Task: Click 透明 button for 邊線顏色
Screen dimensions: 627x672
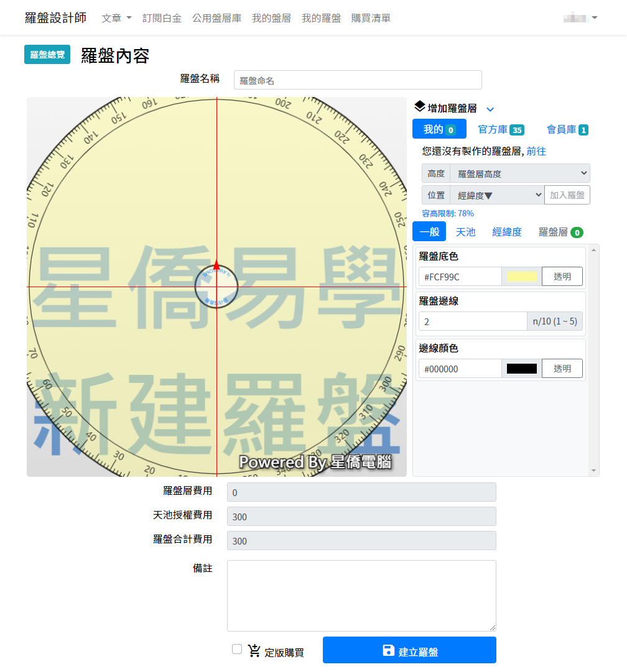Action: click(x=562, y=368)
